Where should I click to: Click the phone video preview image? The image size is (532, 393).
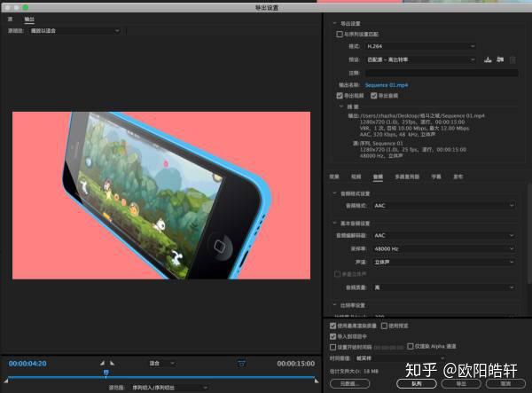click(161, 195)
